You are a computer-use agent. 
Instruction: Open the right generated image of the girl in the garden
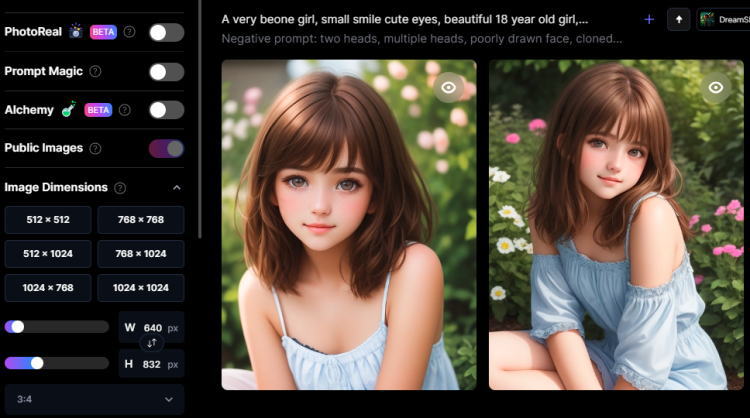616,225
